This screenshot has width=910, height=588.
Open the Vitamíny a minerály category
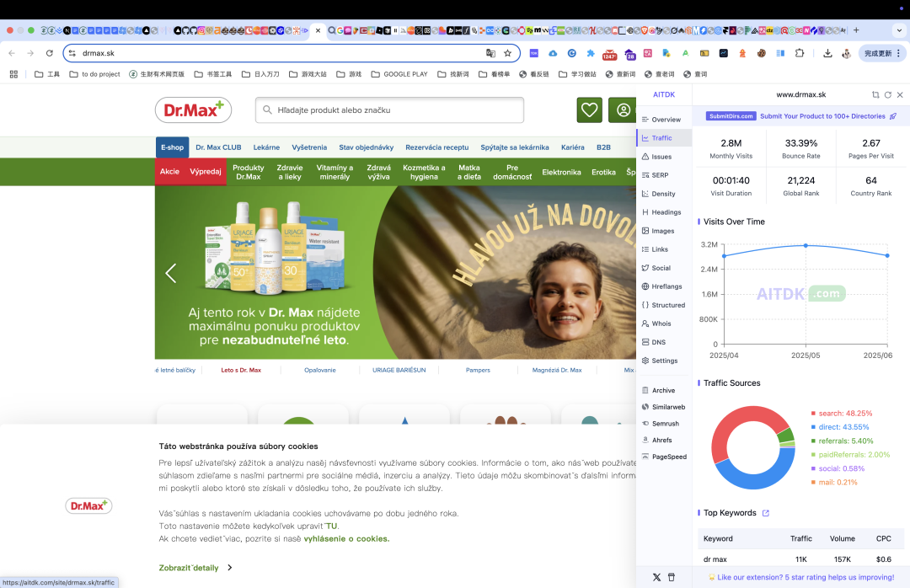click(335, 173)
